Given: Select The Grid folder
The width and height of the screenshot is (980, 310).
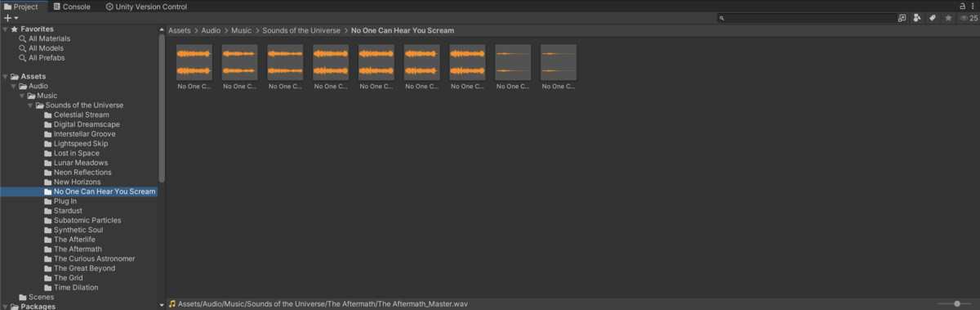Looking at the screenshot, I should tap(63, 278).
